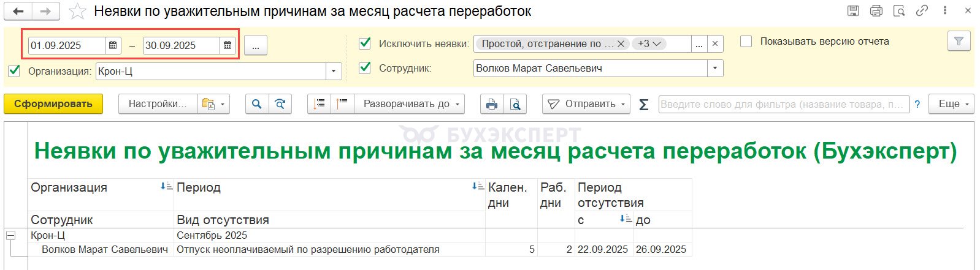The width and height of the screenshot is (980, 270).
Task: Open the filter funnel settings button
Action: [959, 41]
